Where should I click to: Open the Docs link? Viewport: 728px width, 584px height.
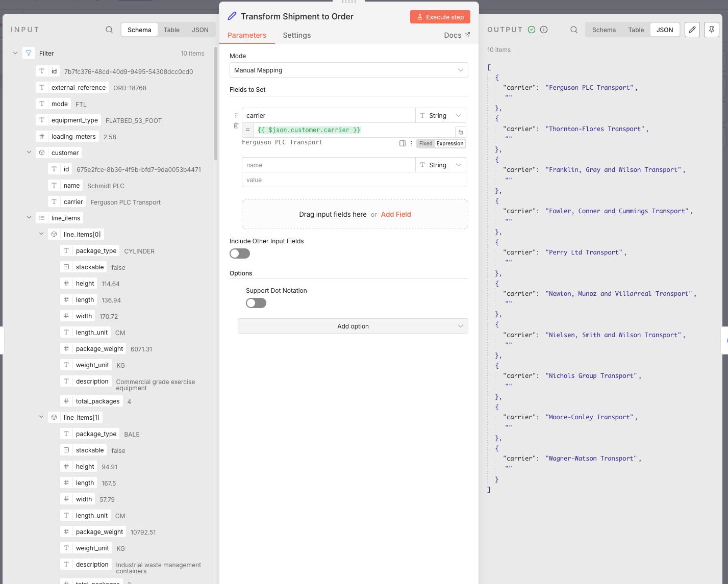pos(457,35)
